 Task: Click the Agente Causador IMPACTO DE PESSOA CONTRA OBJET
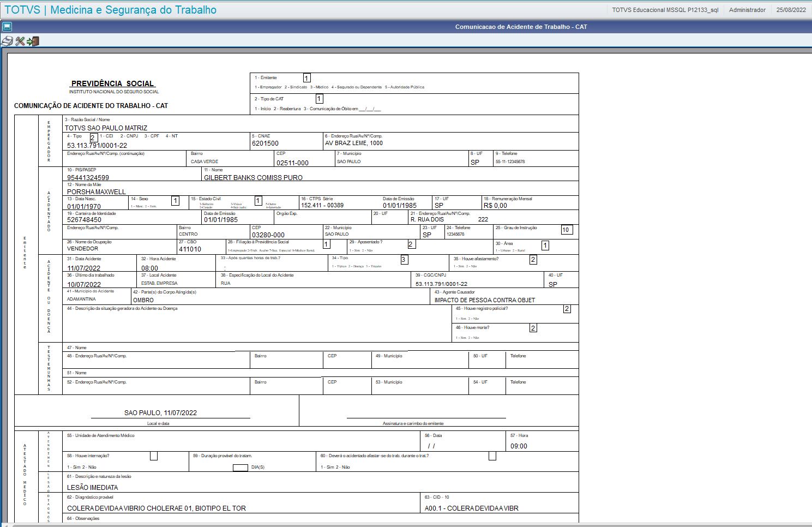coord(485,301)
